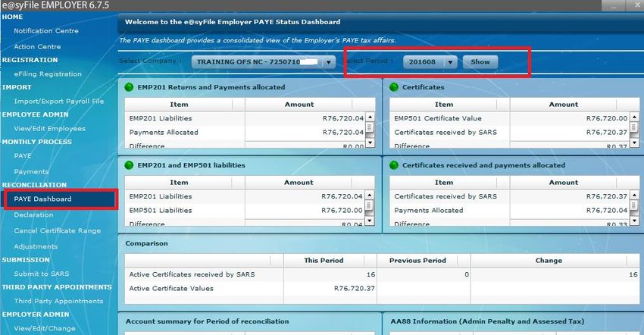Click the R76,720.00 EMP501 Certificate Value amount

607,118
